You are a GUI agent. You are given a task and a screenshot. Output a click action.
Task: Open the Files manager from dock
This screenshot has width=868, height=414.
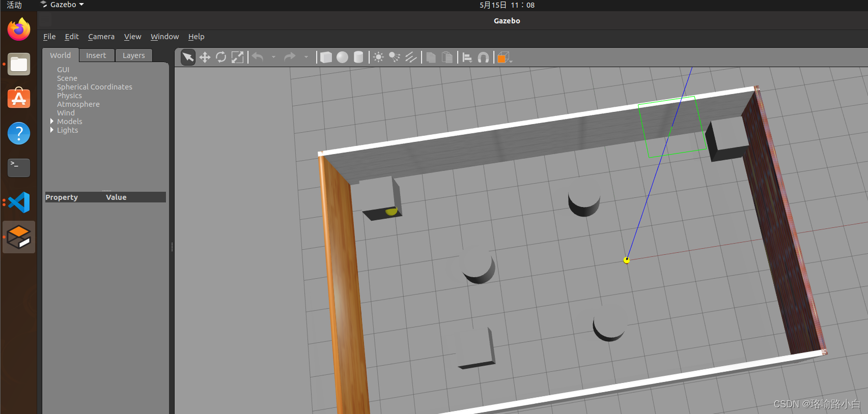tap(19, 64)
